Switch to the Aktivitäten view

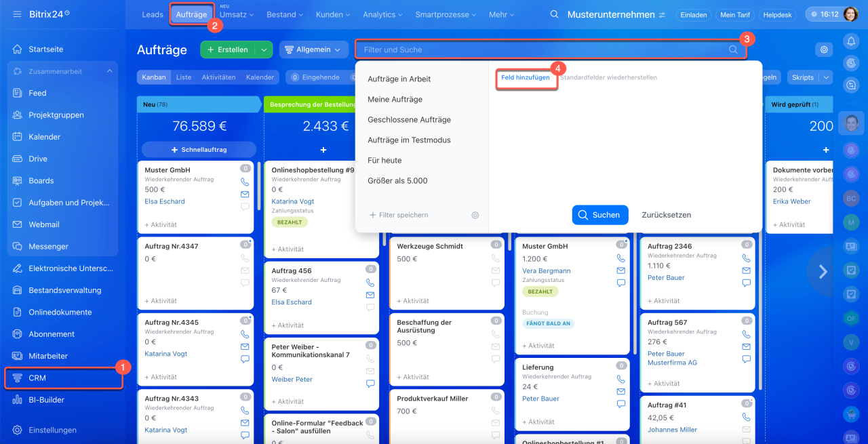[x=218, y=77]
